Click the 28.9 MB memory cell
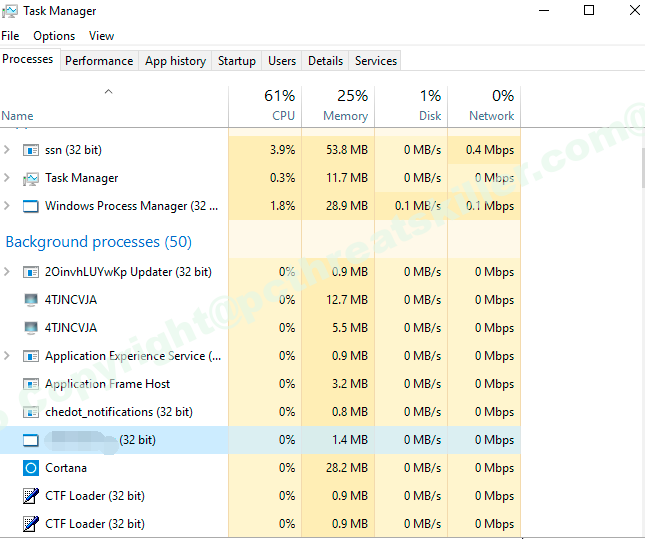Image resolution: width=645 pixels, height=539 pixels. tap(338, 206)
